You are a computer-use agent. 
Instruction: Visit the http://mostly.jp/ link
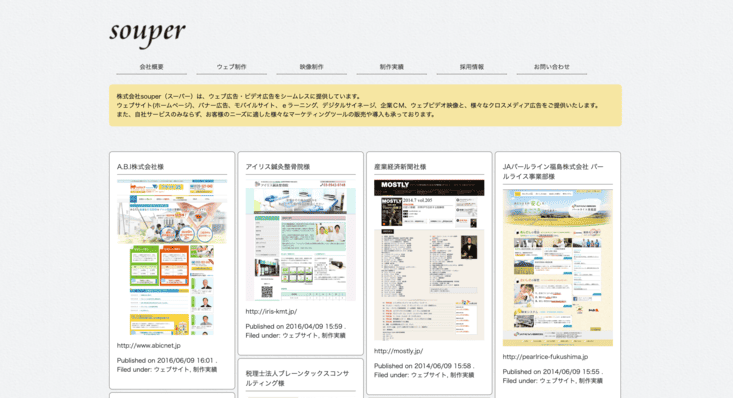point(398,351)
